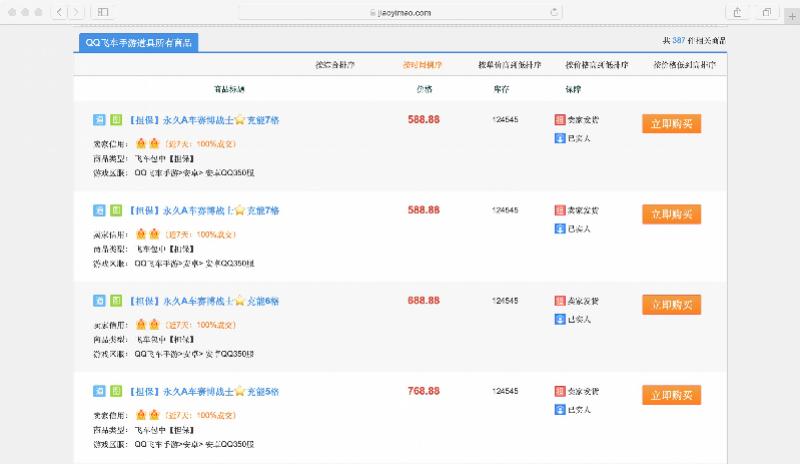
Task: Click blue badge icon on first 588.88 listing
Action: click(99, 119)
